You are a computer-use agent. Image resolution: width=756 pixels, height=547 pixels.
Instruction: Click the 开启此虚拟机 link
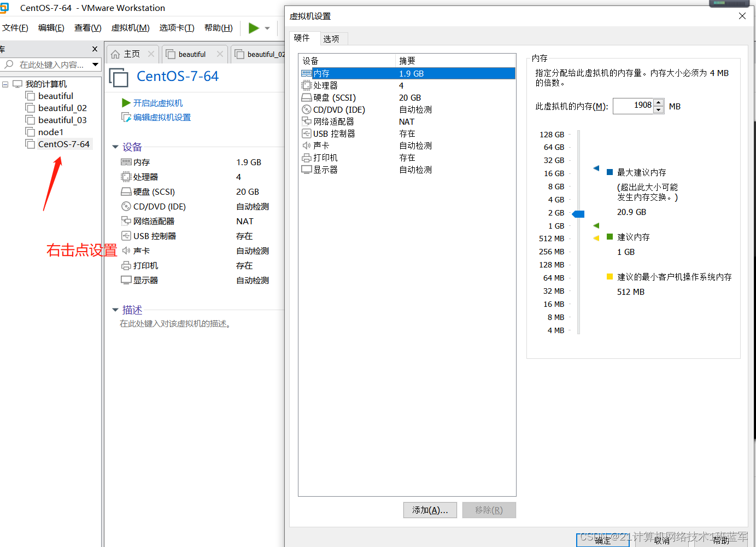[158, 103]
